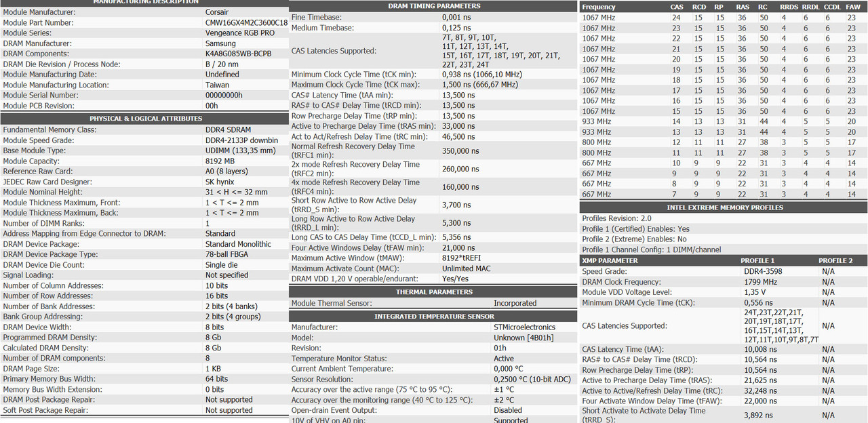Click the DRAM Manufacturer value 'Samsung'
868x423 pixels.
click(x=221, y=43)
